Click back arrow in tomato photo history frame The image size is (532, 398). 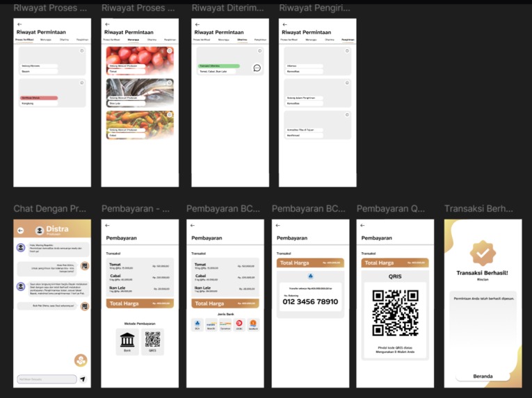107,24
